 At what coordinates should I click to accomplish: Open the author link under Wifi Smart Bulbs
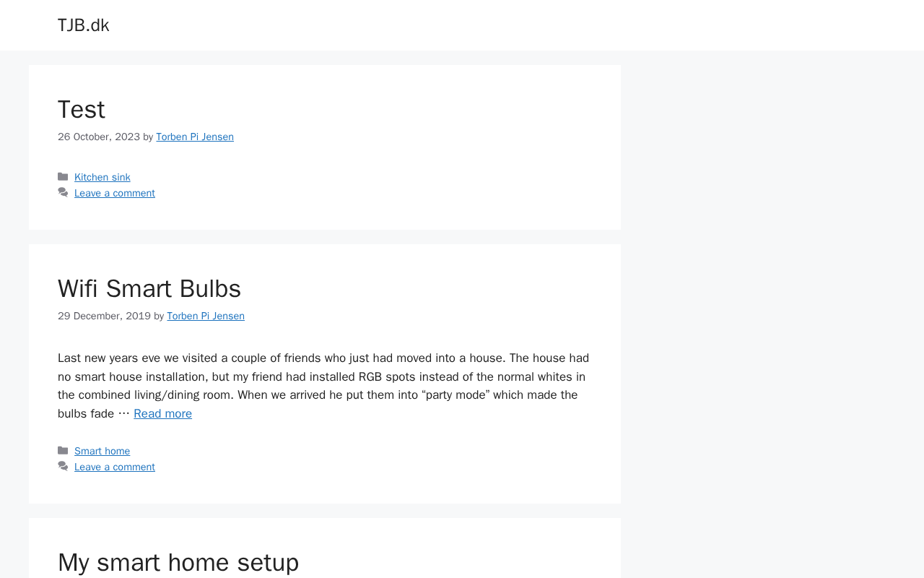pyautogui.click(x=206, y=316)
